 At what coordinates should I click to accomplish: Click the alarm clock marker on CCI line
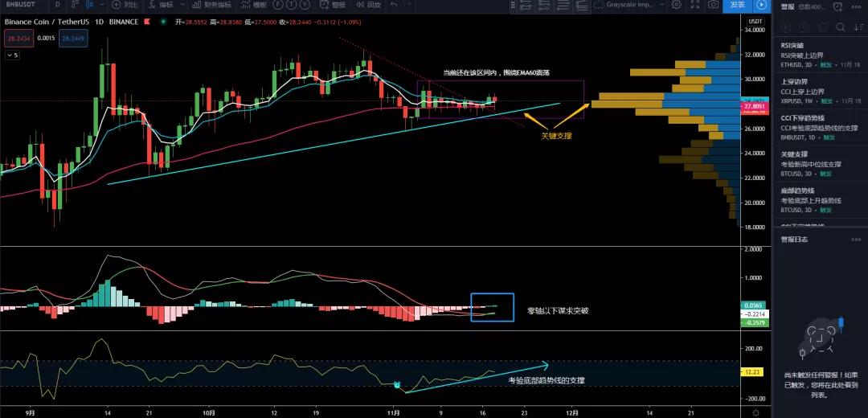pos(397,384)
